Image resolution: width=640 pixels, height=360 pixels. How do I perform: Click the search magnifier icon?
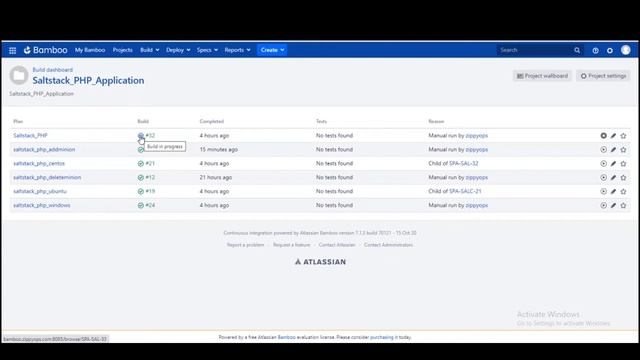tap(577, 50)
